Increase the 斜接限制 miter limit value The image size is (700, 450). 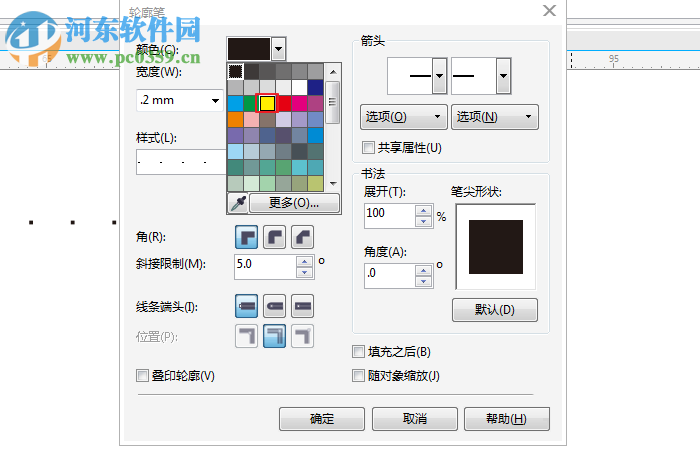(304, 262)
